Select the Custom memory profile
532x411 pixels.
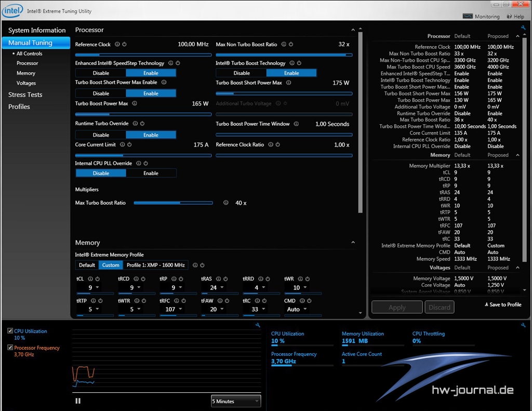111,265
